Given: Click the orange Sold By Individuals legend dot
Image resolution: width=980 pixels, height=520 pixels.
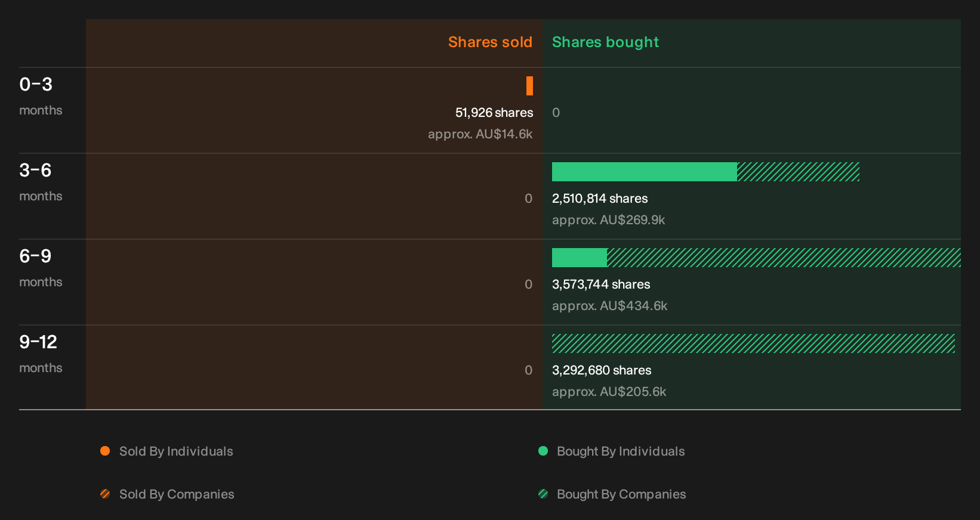Looking at the screenshot, I should [105, 451].
